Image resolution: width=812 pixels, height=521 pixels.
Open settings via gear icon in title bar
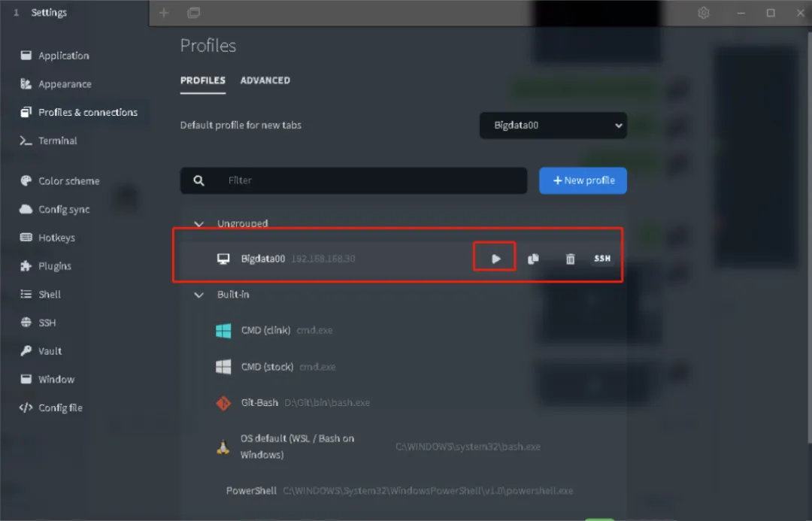coord(703,13)
